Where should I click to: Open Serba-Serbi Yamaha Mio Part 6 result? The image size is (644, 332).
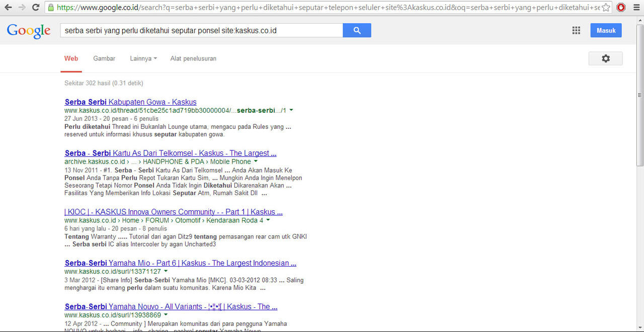click(181, 263)
